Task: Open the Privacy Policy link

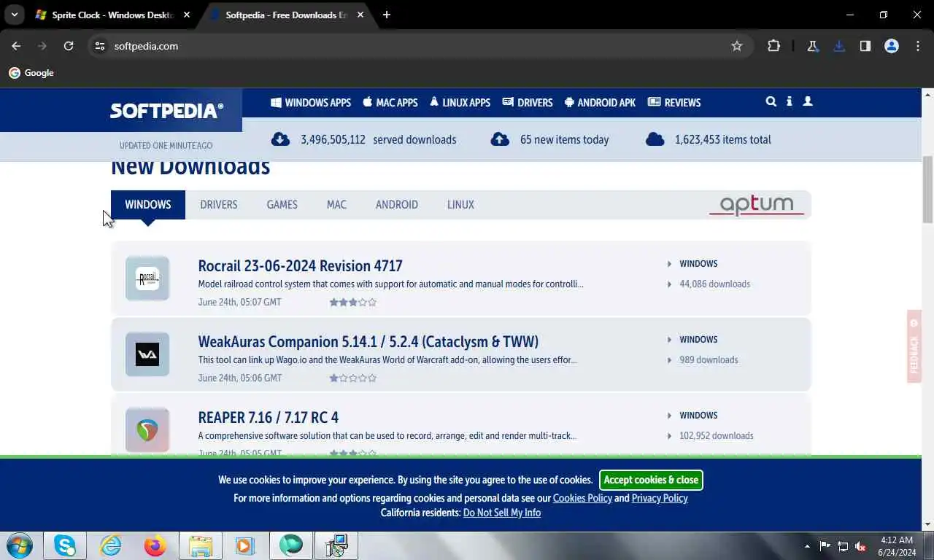Action: (x=660, y=498)
